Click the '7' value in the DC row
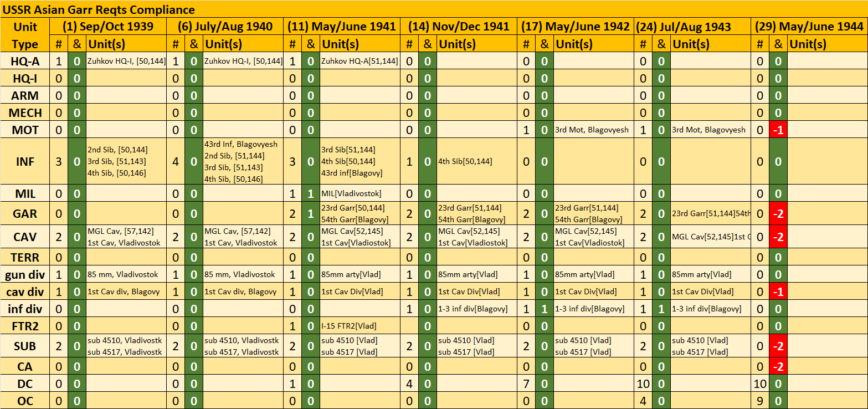 [x=526, y=384]
